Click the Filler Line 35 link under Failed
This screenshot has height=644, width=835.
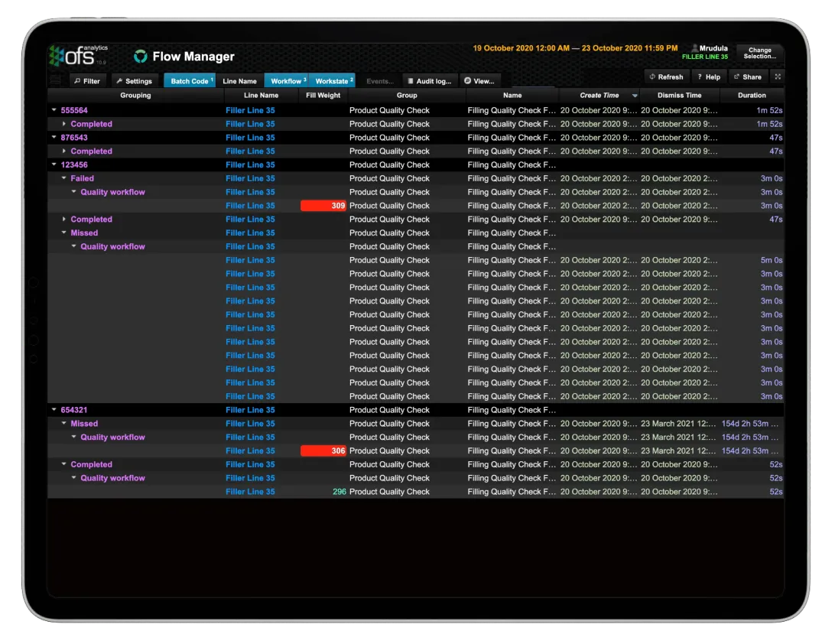250,178
